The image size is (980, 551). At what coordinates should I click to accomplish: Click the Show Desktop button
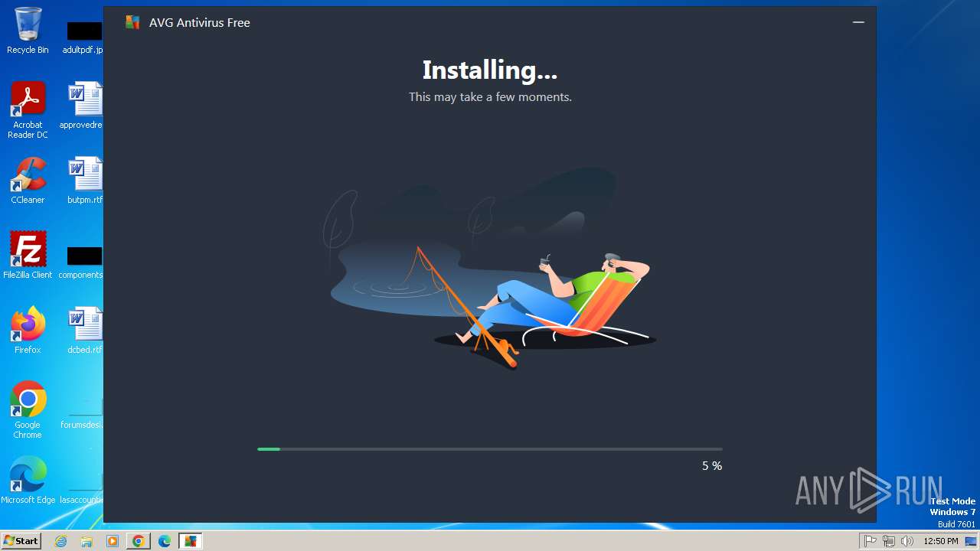[972, 541]
